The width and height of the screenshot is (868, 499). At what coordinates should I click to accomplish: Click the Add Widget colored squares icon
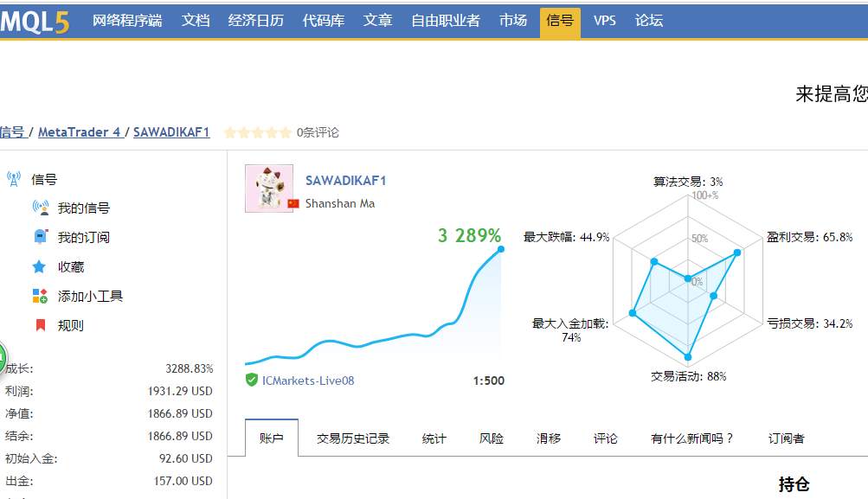click(x=40, y=296)
